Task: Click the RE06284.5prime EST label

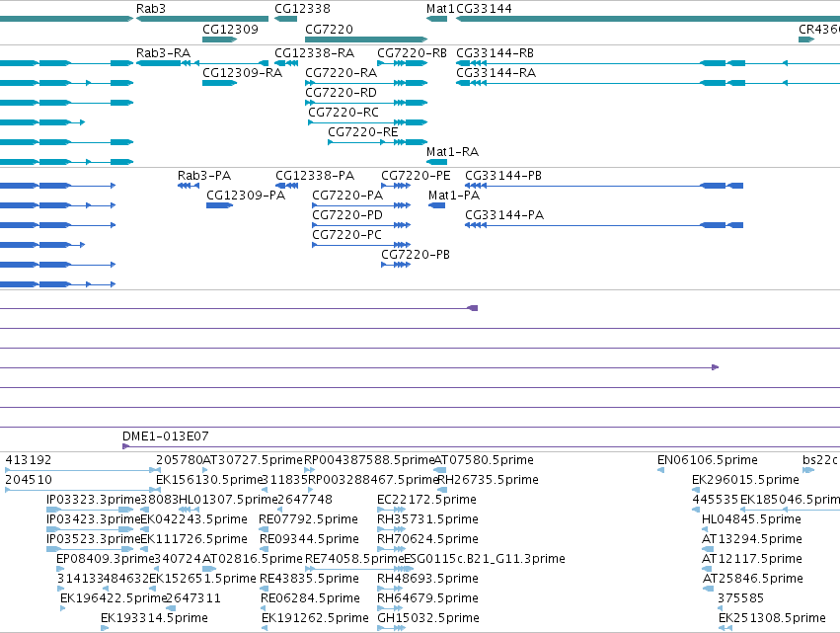Action: pyautogui.click(x=310, y=598)
